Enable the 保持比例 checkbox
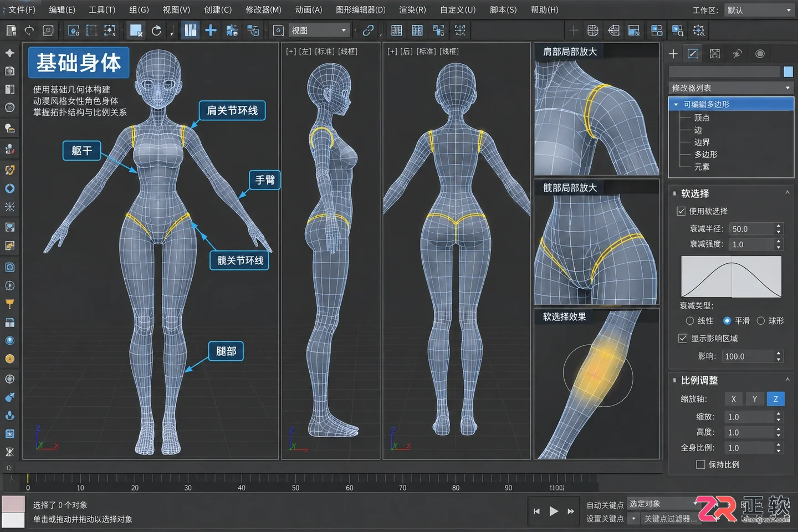 700,464
